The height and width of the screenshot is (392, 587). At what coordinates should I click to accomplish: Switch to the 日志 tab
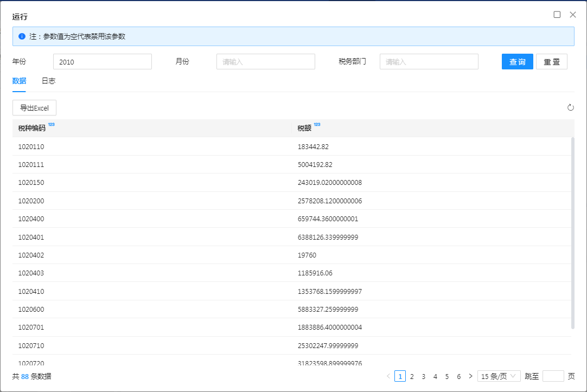(x=48, y=81)
